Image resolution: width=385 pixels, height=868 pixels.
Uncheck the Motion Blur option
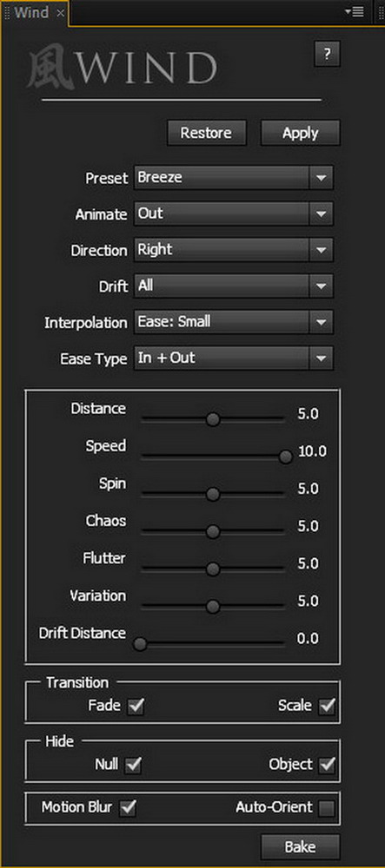[129, 808]
